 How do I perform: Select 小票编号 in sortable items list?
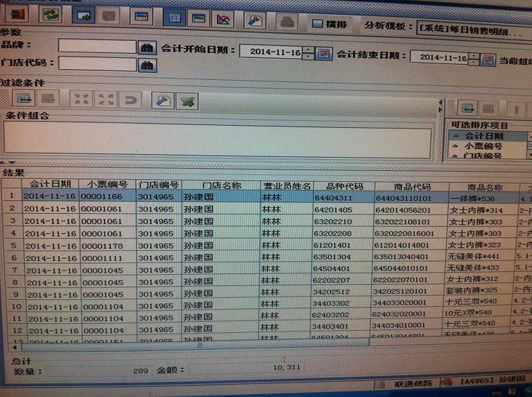tap(483, 146)
